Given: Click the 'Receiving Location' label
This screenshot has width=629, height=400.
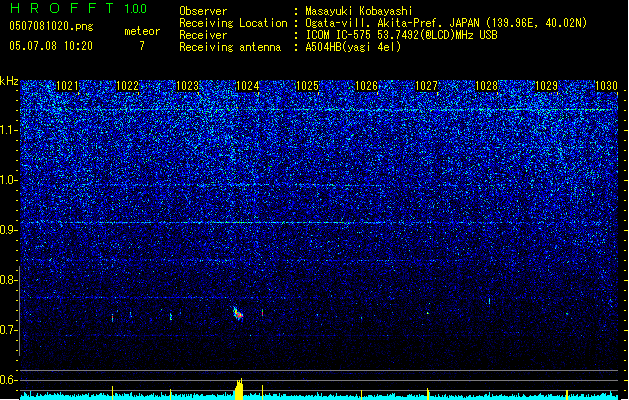Looking at the screenshot, I should pos(233,23).
